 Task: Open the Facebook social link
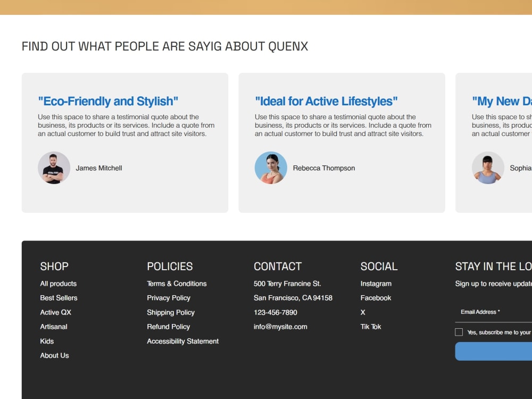coord(376,298)
